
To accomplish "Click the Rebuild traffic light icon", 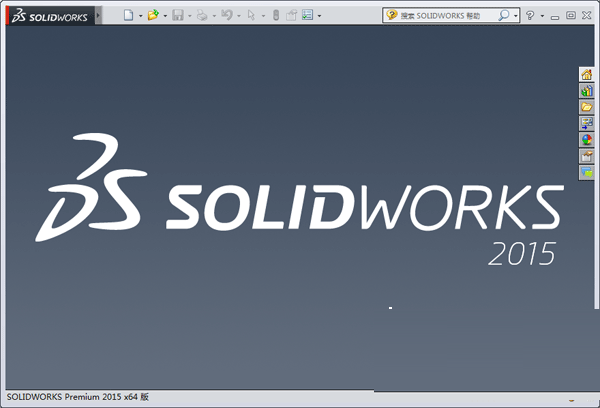I will coord(276,15).
